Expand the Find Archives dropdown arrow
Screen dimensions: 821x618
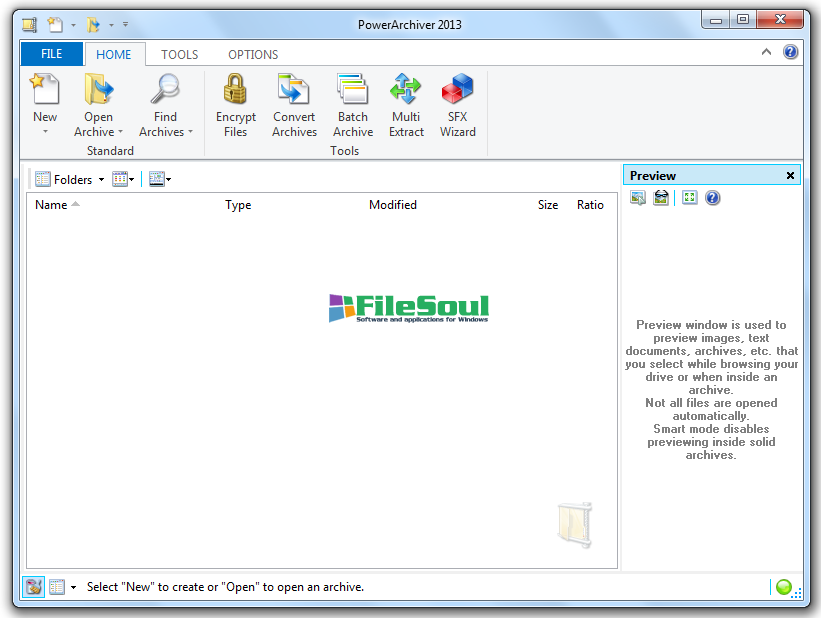[191, 131]
